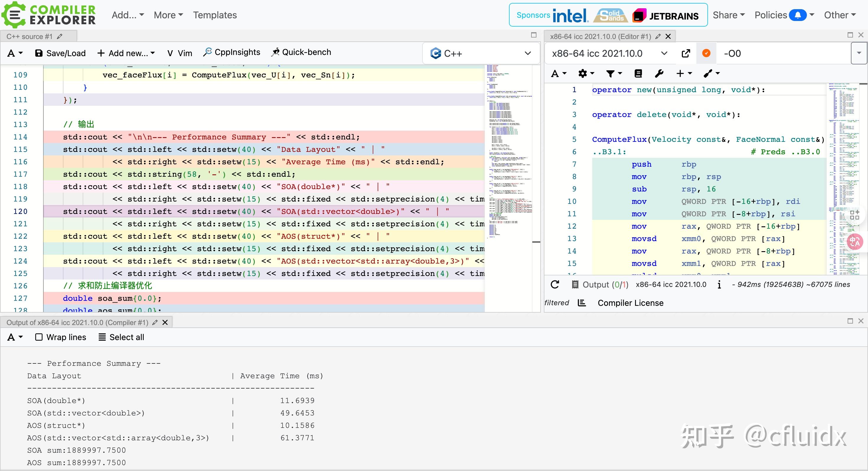Switch to Output of x86-64 icc tab
Screen dimensions: 868x471
(x=77, y=322)
